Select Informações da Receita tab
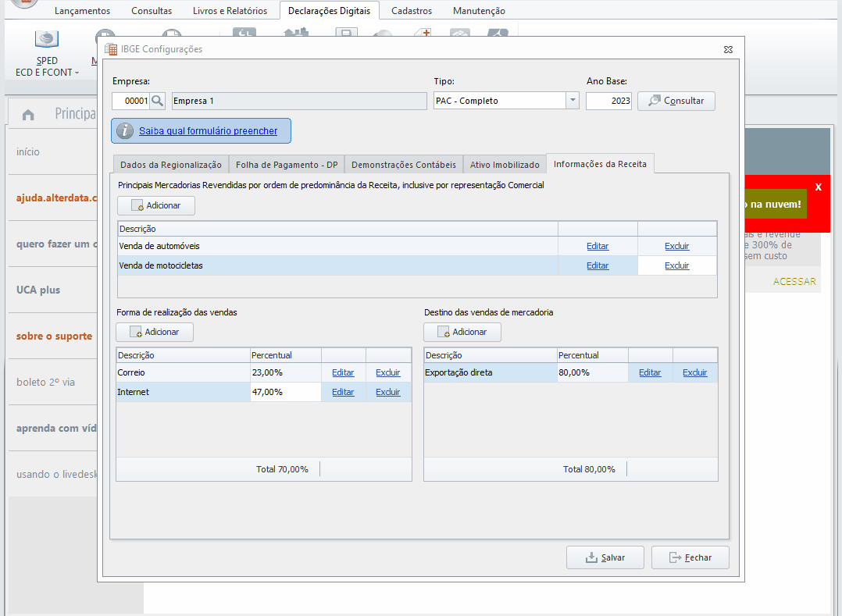Image resolution: width=842 pixels, height=616 pixels. coord(600,164)
